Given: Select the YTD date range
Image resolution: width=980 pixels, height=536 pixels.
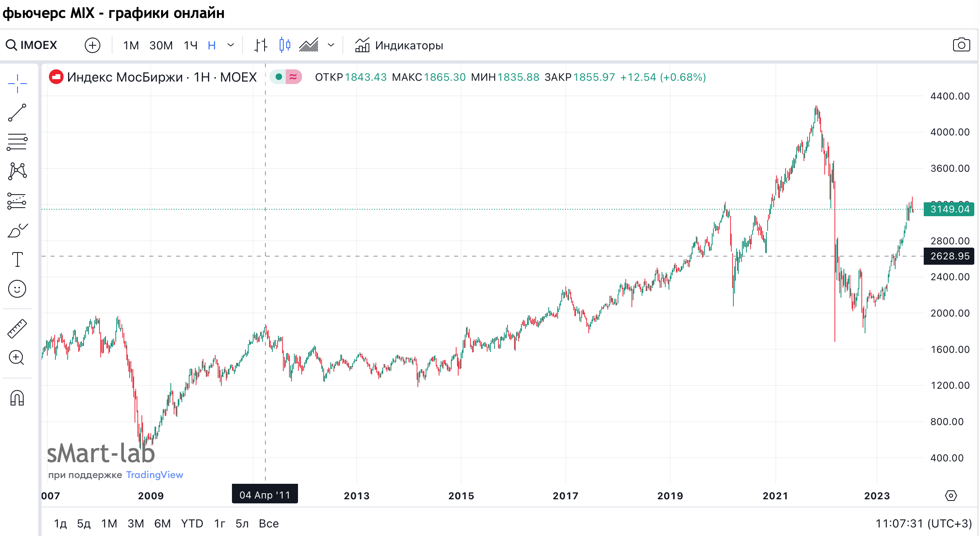Looking at the screenshot, I should (192, 523).
